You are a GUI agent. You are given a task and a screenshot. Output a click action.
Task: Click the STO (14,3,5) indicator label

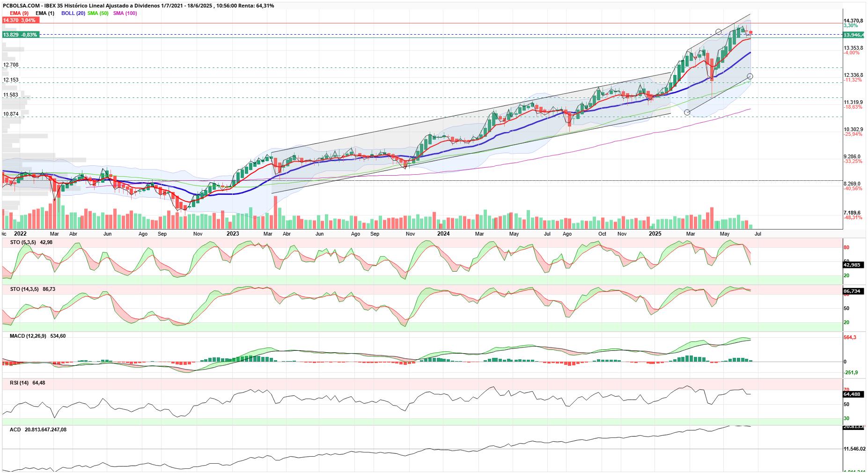pos(24,289)
